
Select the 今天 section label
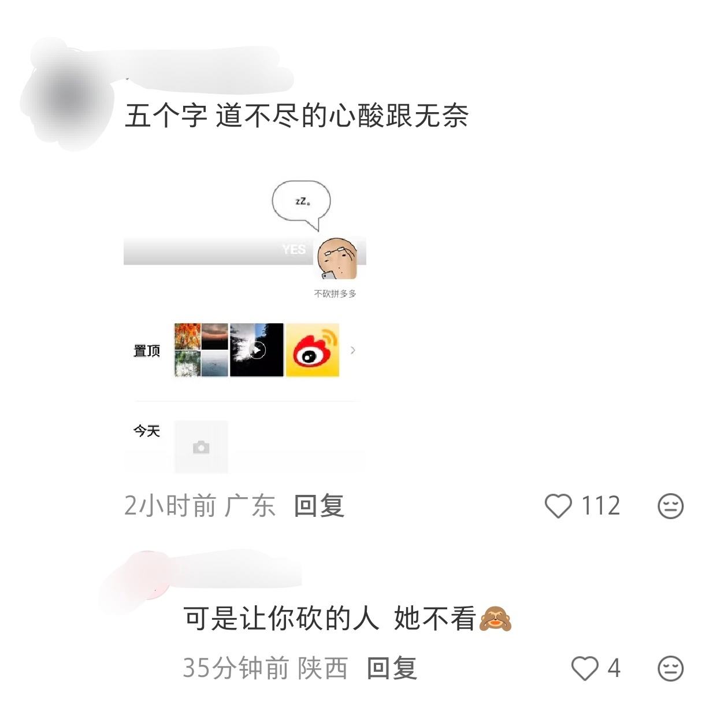pyautogui.click(x=147, y=431)
